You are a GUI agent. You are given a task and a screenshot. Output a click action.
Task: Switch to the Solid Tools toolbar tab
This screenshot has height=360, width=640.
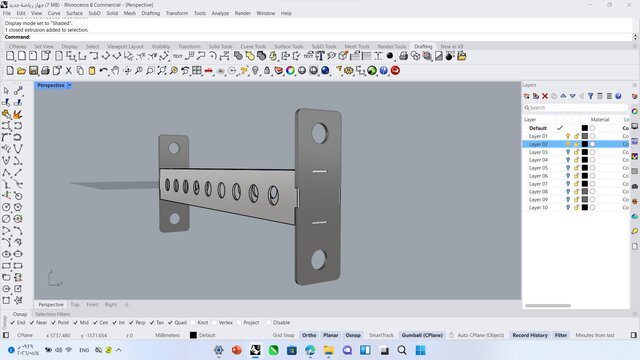[220, 47]
